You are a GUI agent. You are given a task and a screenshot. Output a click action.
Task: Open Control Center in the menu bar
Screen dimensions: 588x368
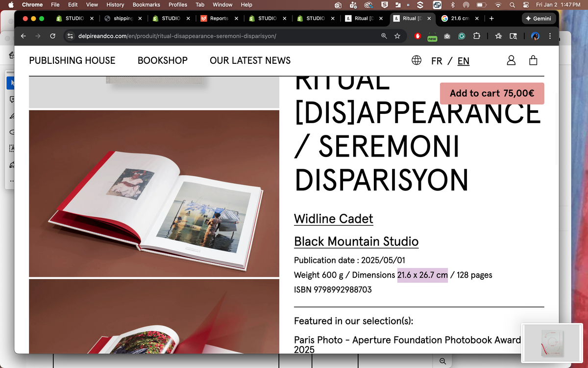pos(526,4)
